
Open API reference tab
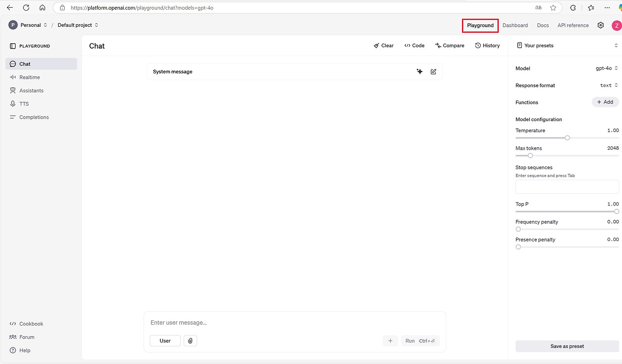(573, 25)
